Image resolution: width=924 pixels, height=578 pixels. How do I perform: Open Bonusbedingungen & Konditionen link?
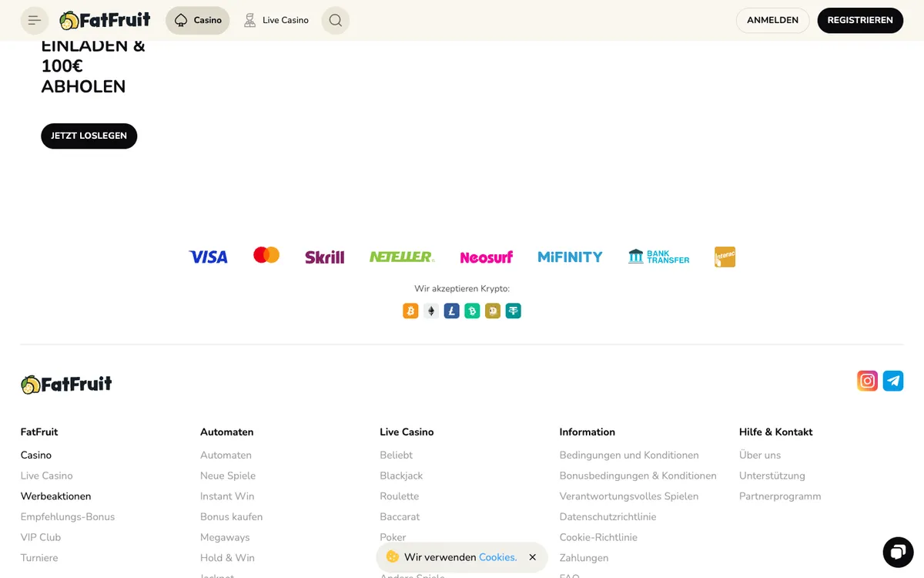click(638, 476)
